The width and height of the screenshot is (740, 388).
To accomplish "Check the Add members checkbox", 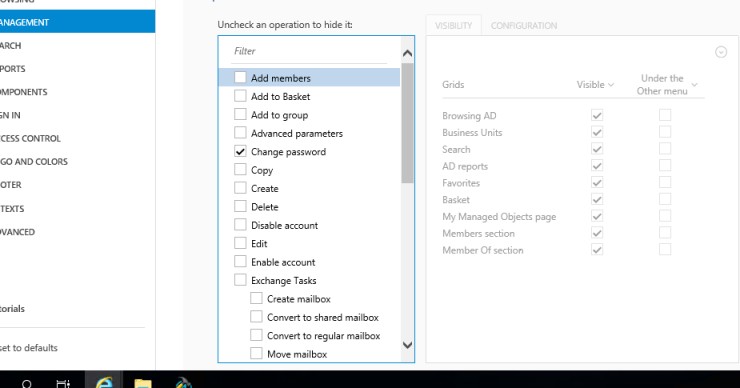I will click(240, 77).
